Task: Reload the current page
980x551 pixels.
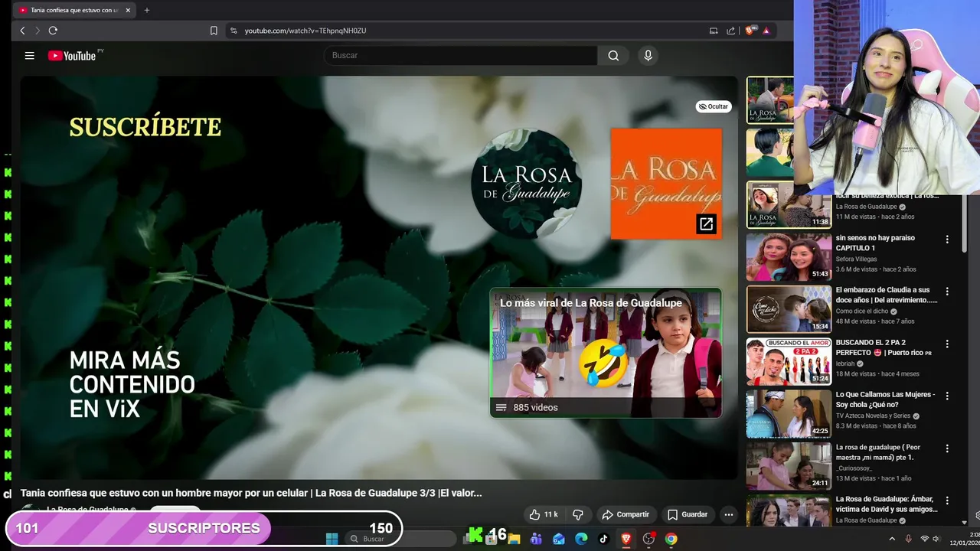Action: (x=53, y=31)
